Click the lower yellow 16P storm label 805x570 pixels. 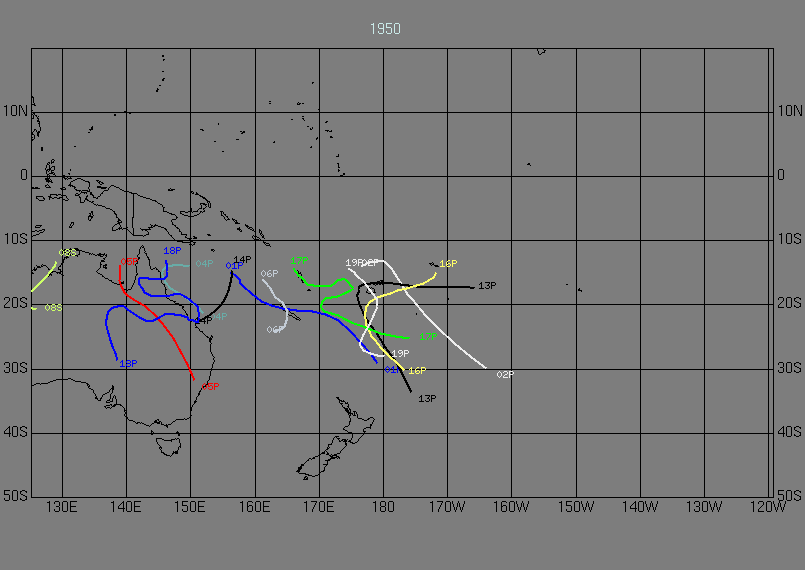(x=417, y=371)
